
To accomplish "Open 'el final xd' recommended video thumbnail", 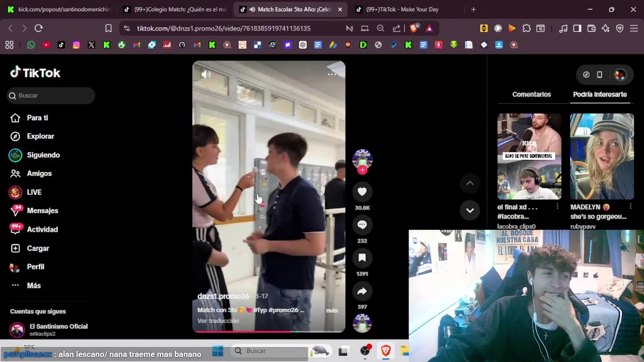I will (x=529, y=156).
